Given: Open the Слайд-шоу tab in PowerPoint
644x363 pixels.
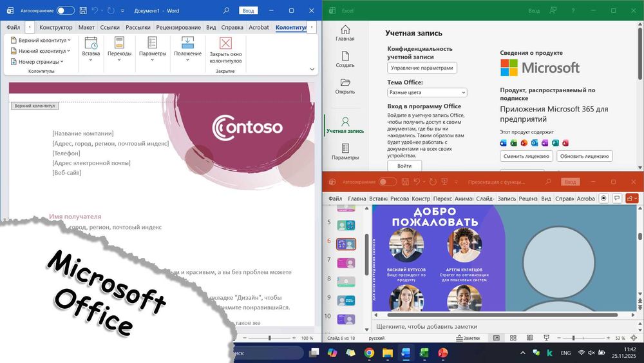Looking at the screenshot, I should pos(485,199).
